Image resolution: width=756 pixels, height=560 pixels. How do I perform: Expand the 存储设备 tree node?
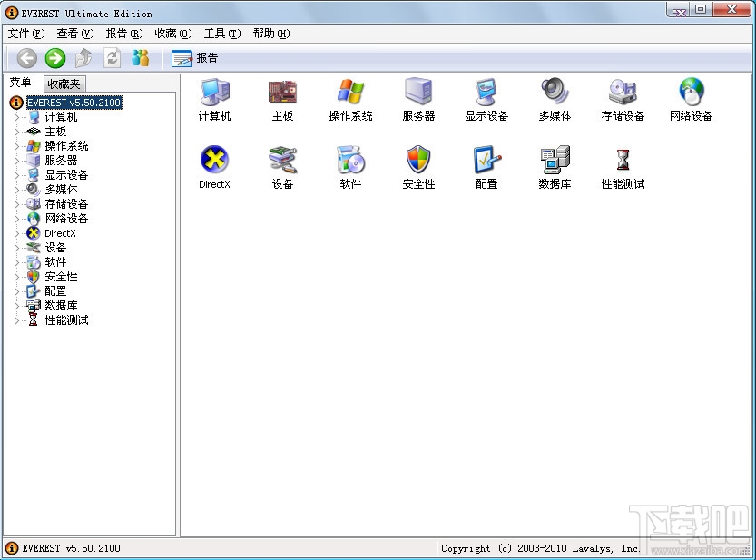pos(16,204)
